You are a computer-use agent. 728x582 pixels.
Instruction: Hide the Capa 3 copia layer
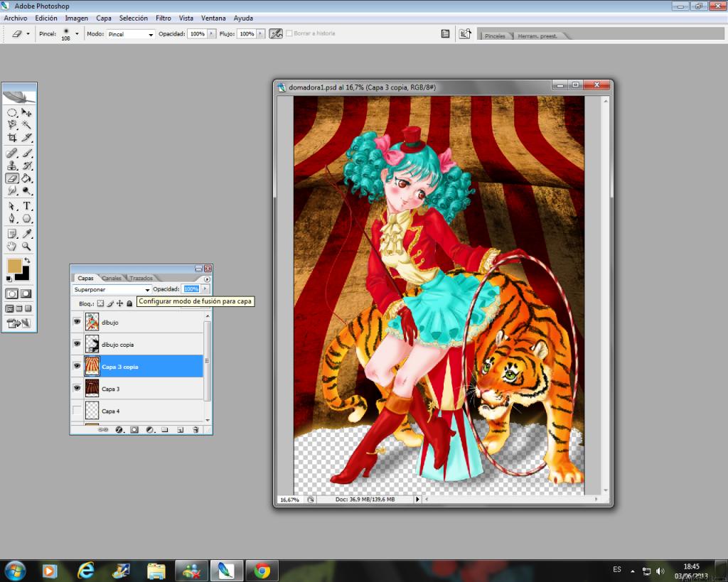77,366
